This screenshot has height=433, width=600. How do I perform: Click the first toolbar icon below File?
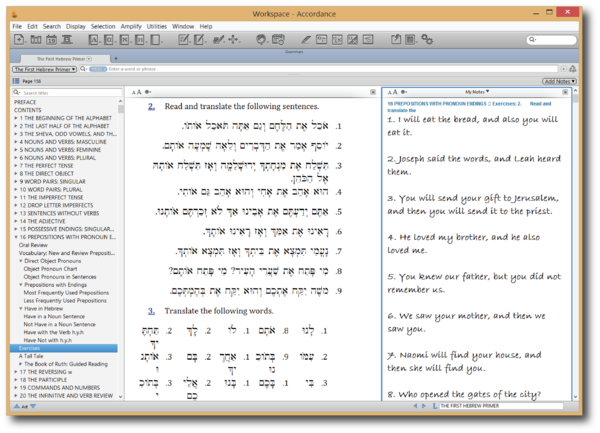17,39
